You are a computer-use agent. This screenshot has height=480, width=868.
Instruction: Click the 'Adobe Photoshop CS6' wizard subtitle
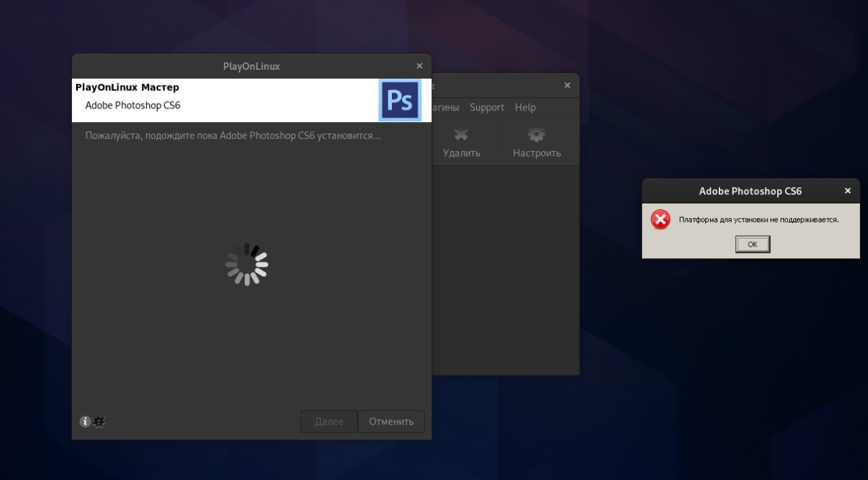[133, 105]
